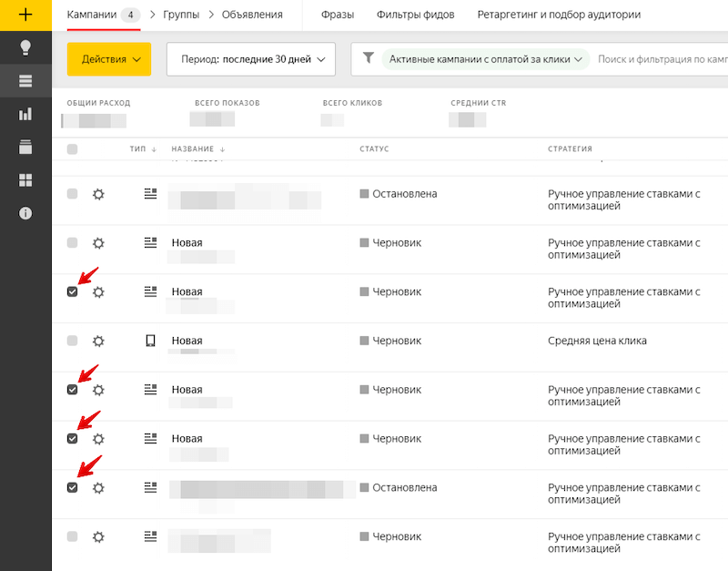The image size is (728, 571).
Task: Toggle the select-all checkbox in table header
Action: pyautogui.click(x=73, y=149)
